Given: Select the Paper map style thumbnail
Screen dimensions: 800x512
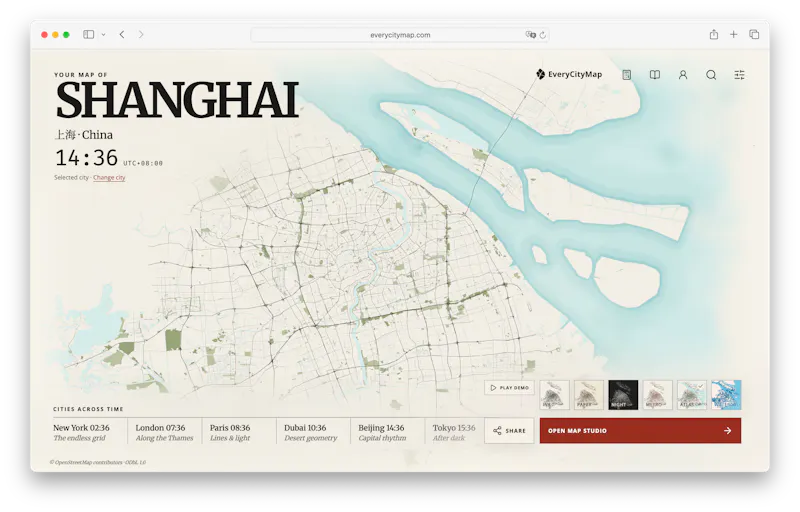Looking at the screenshot, I should pos(589,395).
